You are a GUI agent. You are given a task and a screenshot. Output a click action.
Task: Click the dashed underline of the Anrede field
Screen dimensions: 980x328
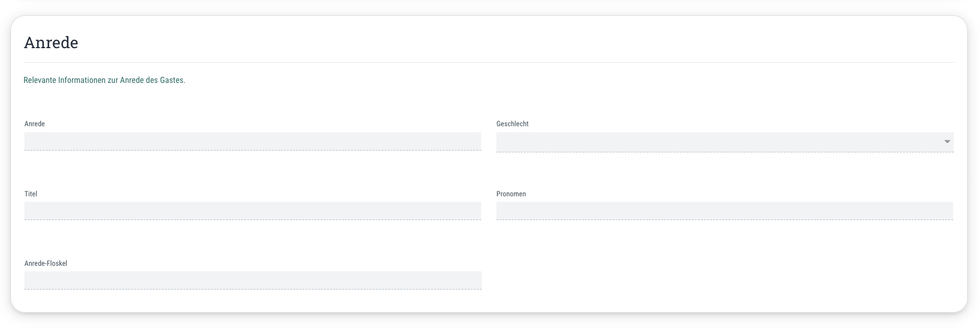click(x=253, y=150)
